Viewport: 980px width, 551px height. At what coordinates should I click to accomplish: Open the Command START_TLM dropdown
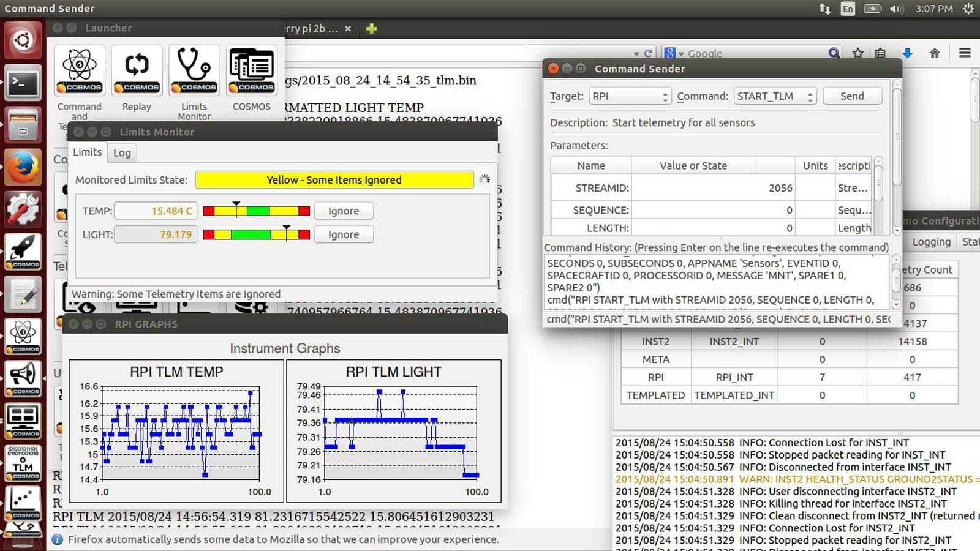pos(775,96)
